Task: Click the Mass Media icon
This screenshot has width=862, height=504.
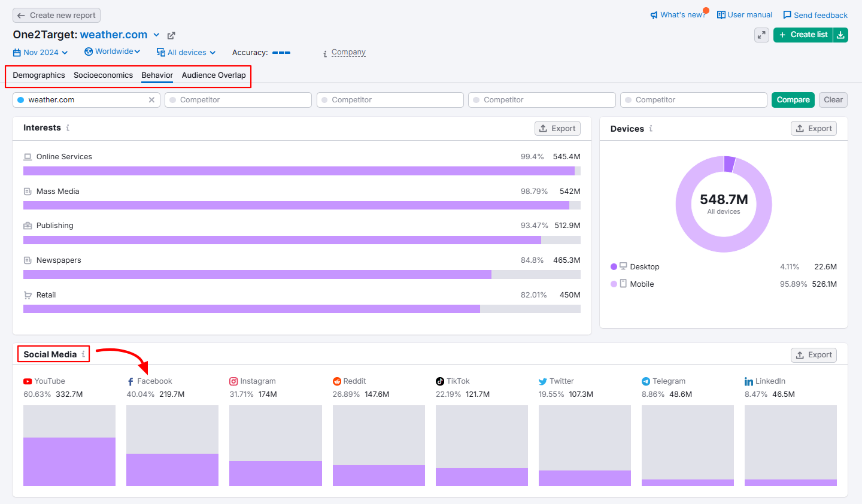Action: point(28,192)
